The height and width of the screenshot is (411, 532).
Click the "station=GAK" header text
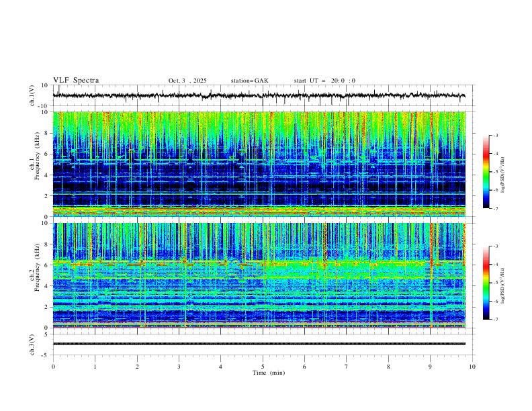(x=249, y=81)
